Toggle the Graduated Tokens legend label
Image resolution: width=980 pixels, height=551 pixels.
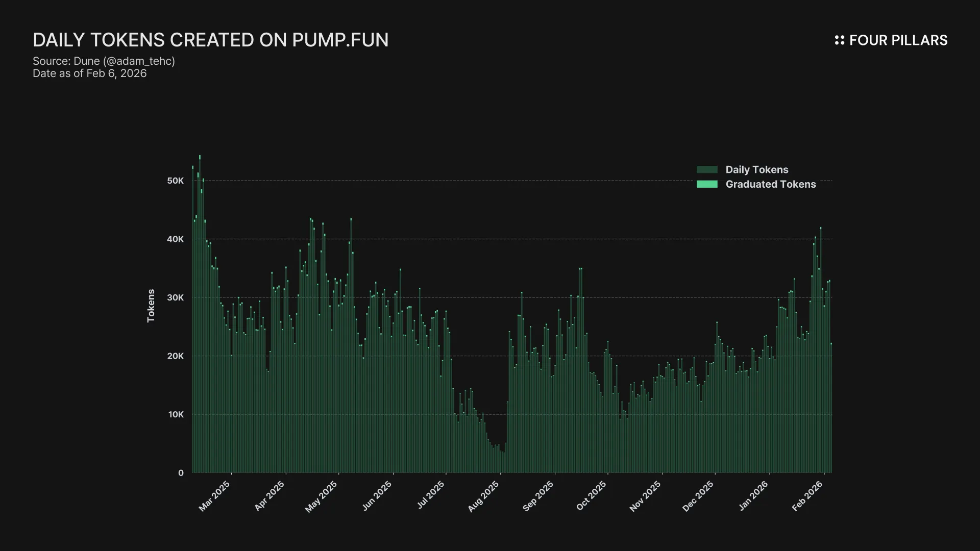(770, 184)
